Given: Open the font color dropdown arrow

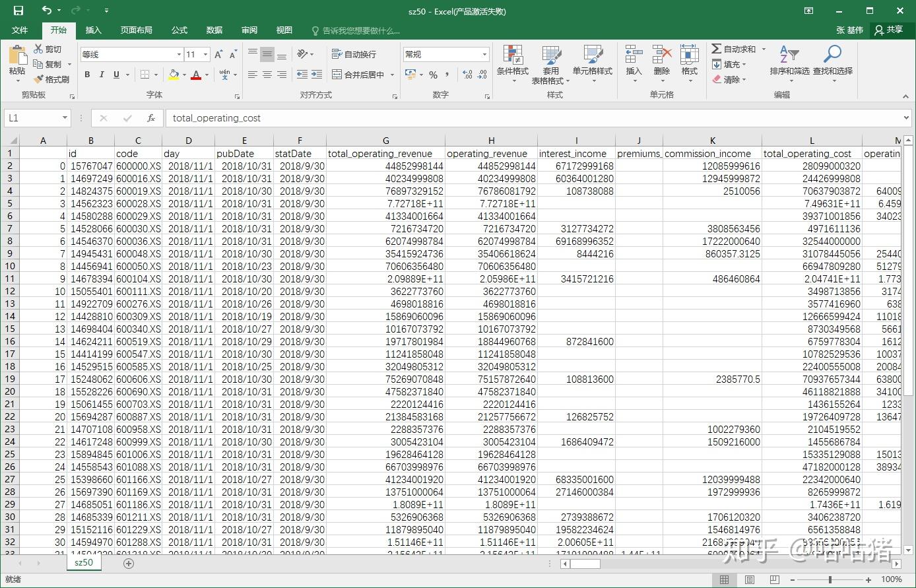Looking at the screenshot, I should 206,75.
